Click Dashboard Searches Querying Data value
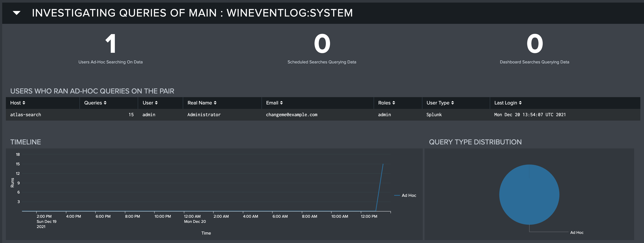Image resolution: width=644 pixels, height=243 pixels. coord(534,44)
